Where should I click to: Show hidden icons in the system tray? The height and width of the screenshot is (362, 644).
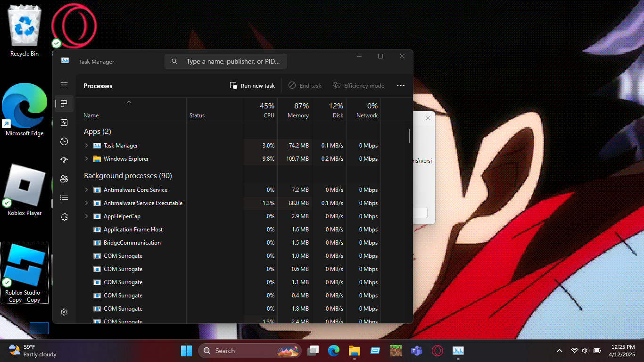coord(560,351)
